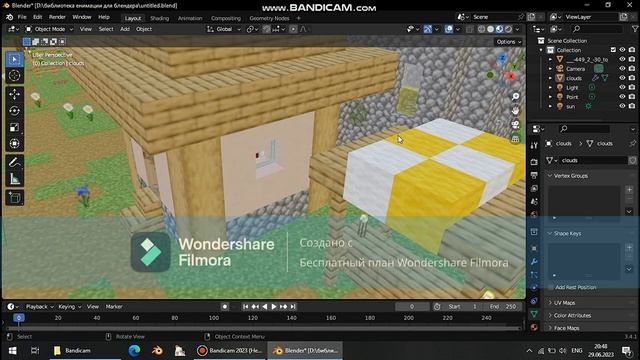Open the Output properties tab
Screen dimensions: 640x360
click(534, 175)
